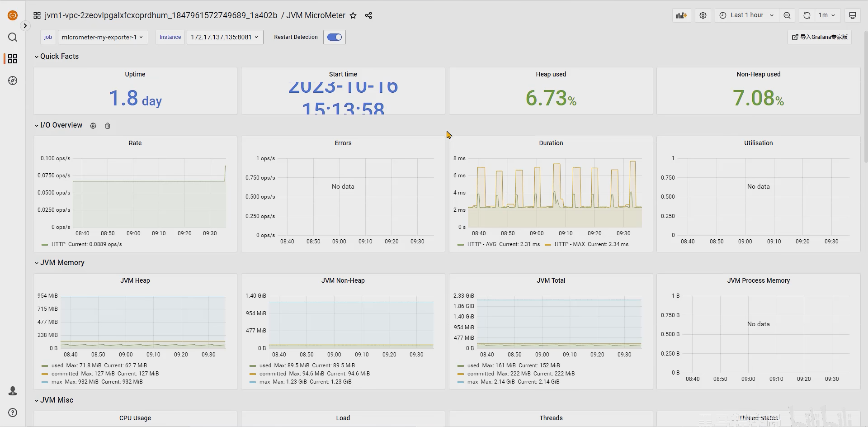Open the user profile icon
Viewport: 868px width, 427px height.
click(13, 391)
